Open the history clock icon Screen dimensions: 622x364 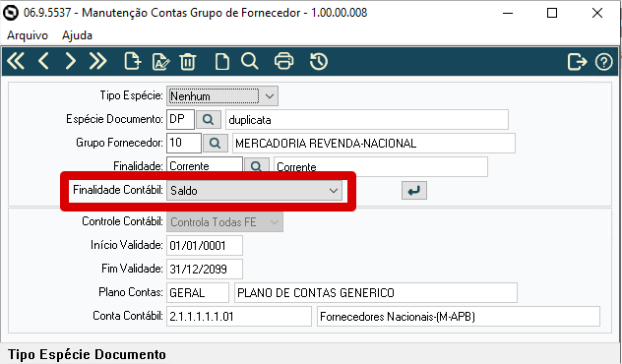pyautogui.click(x=319, y=61)
